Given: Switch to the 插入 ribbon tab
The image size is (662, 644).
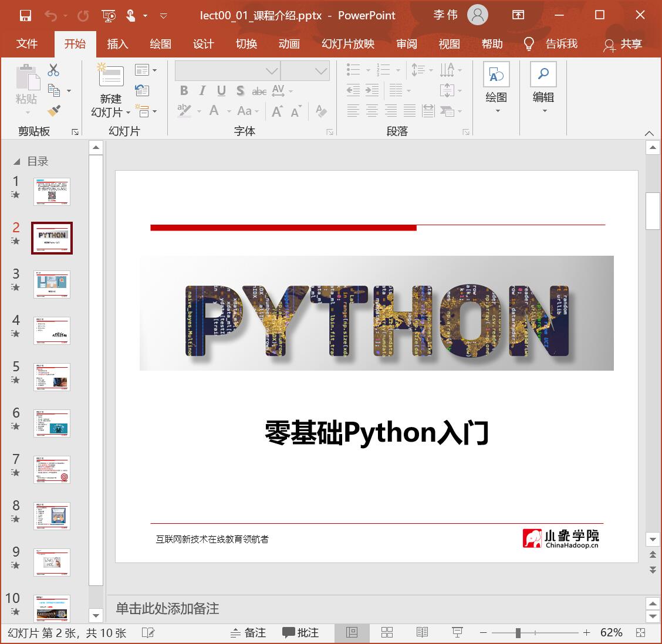Looking at the screenshot, I should pos(117,43).
